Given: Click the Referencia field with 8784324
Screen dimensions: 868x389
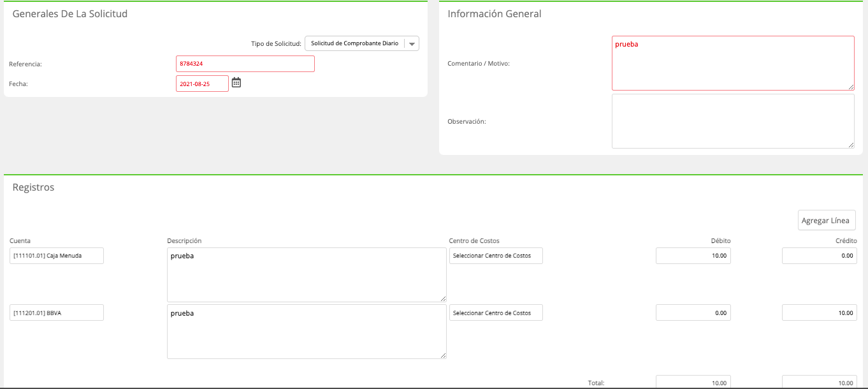Looking at the screenshot, I should pos(245,64).
